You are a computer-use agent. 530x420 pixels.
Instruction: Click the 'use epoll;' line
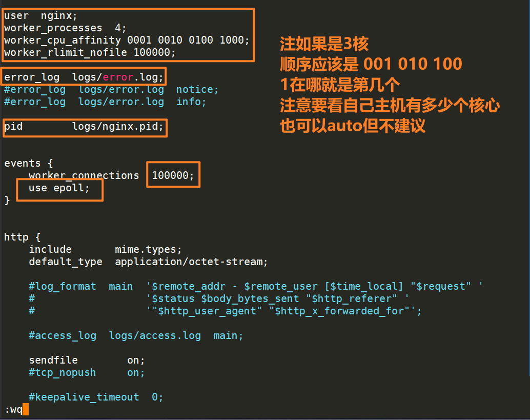pyautogui.click(x=59, y=188)
